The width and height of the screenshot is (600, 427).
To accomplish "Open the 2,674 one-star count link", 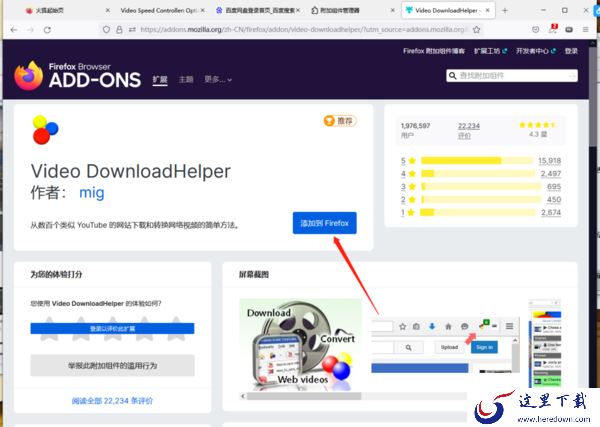I will pyautogui.click(x=551, y=212).
